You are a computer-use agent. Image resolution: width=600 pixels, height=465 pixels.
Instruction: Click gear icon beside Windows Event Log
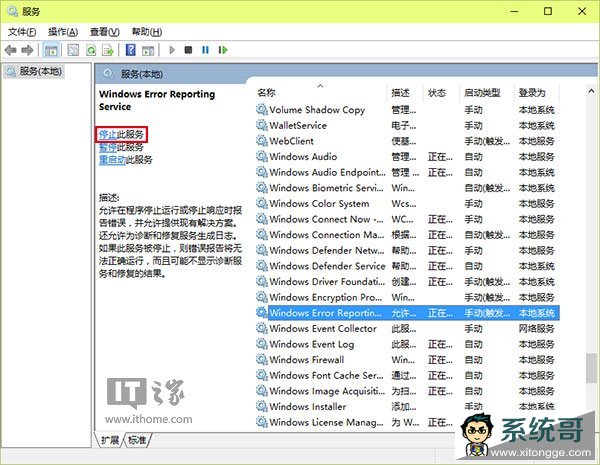coord(262,344)
